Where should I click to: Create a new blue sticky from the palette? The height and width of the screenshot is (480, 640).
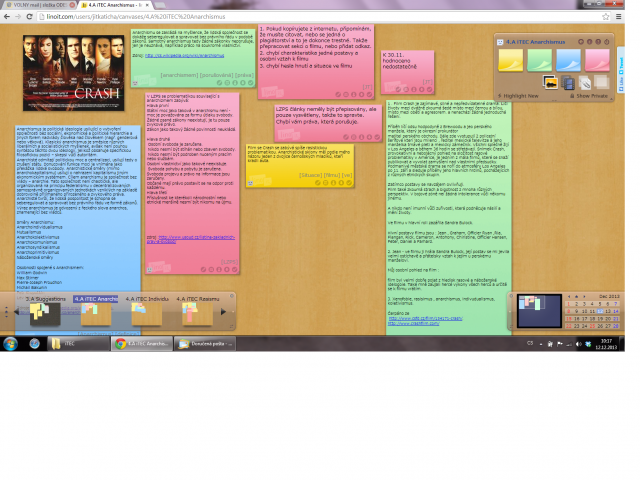pyautogui.click(x=568, y=60)
